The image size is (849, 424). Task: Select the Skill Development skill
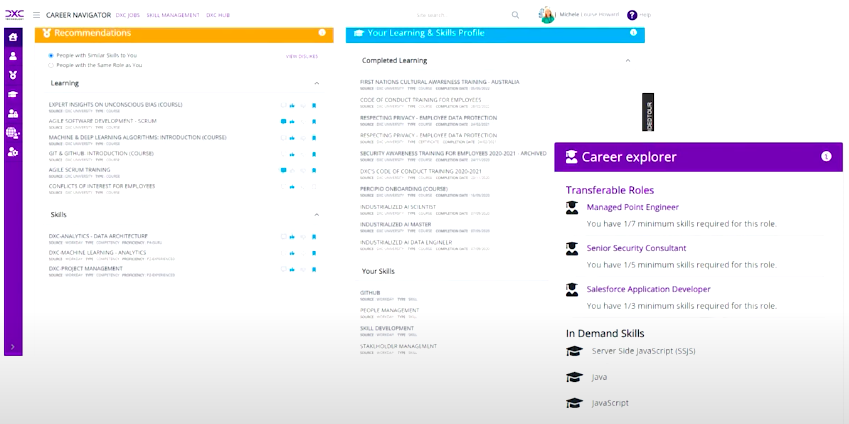point(387,329)
